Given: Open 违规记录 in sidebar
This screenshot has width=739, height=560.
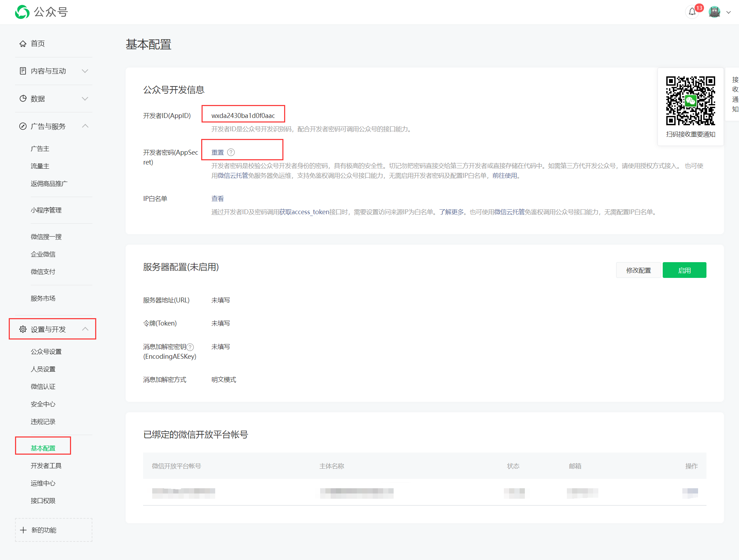Looking at the screenshot, I should click(43, 422).
